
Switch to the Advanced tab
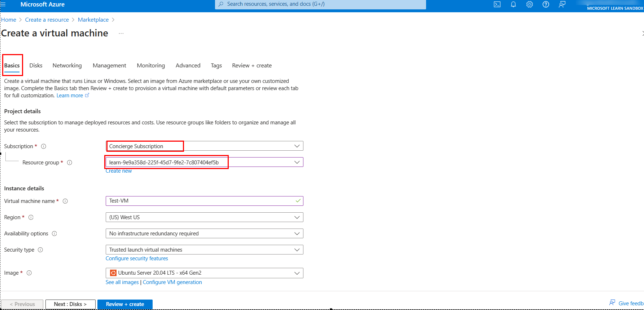[x=188, y=66]
